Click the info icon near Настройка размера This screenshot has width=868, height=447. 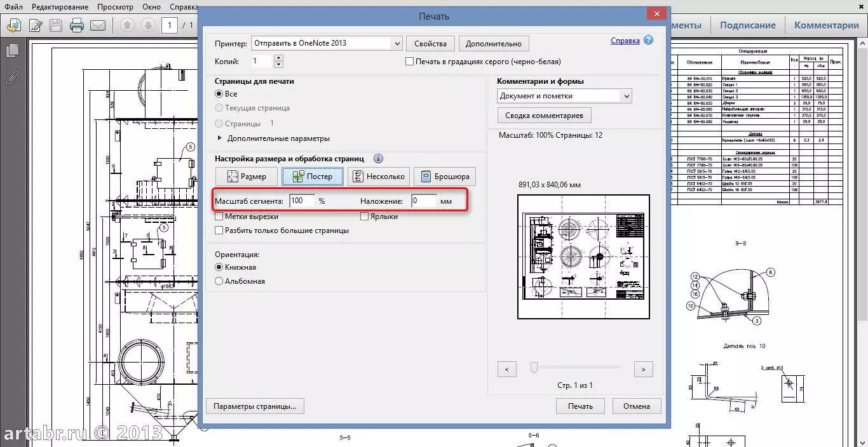pos(378,158)
